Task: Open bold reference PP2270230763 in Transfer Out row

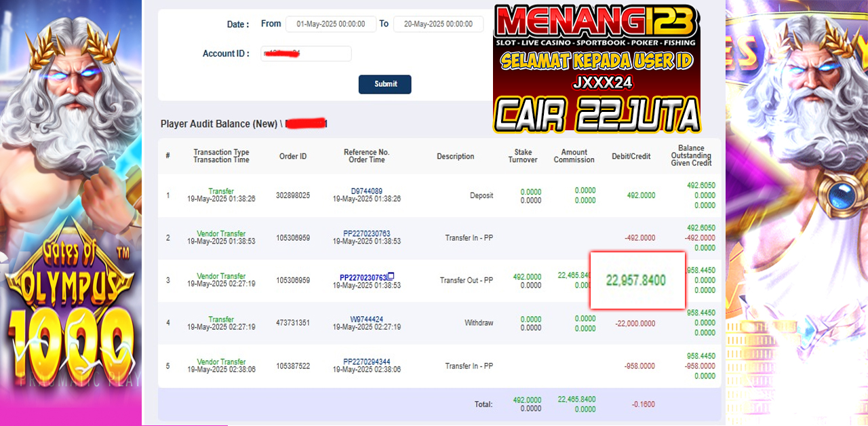Action: (363, 277)
